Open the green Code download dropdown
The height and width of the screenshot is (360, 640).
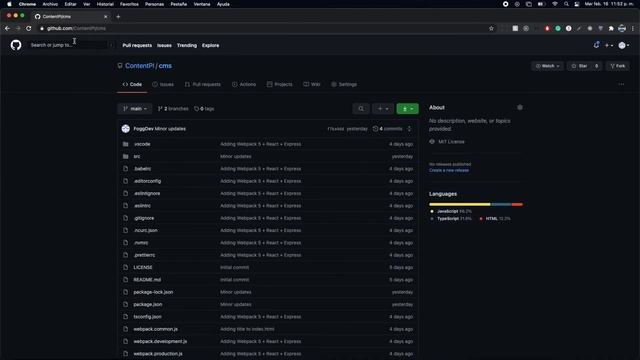coord(407,109)
